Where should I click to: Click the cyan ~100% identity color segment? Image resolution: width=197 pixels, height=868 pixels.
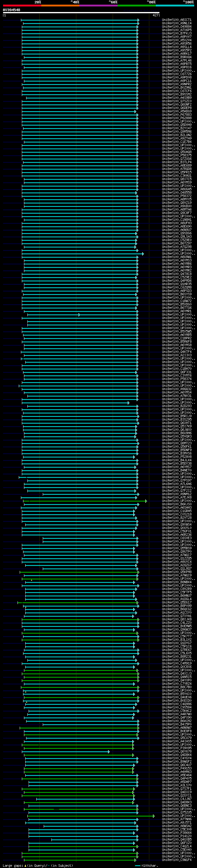coord(175,6)
